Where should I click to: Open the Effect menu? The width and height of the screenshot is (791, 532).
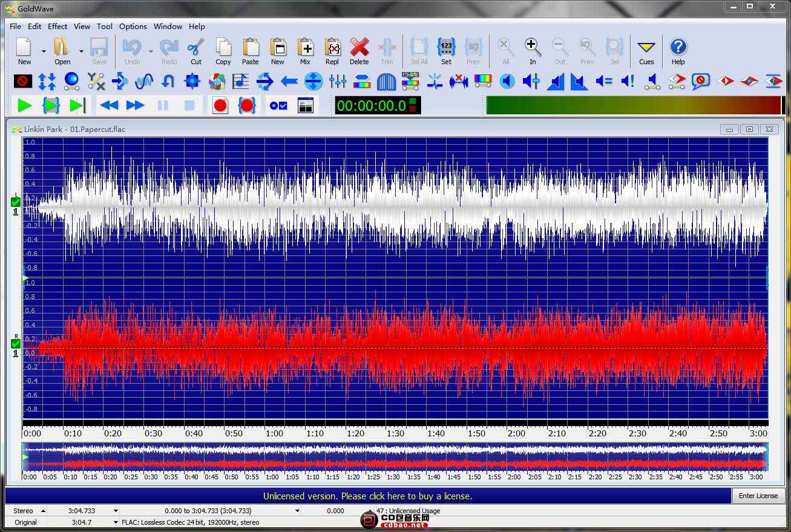(57, 26)
